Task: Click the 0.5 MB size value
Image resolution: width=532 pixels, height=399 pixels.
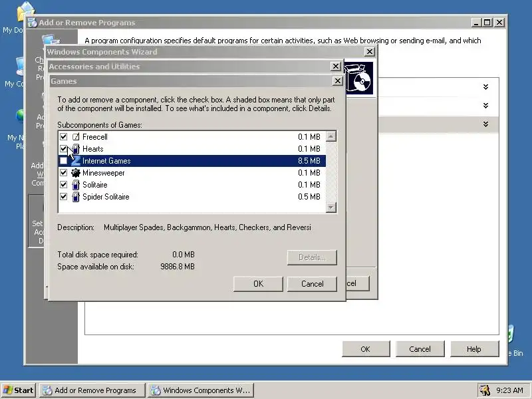Action: pos(309,197)
